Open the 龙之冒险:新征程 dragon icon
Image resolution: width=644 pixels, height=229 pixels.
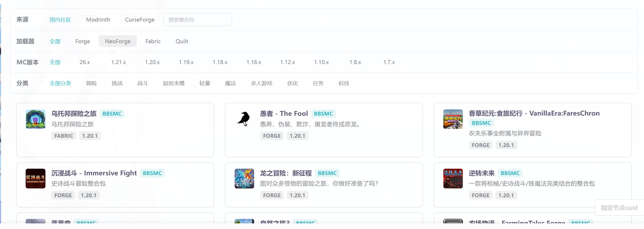(x=244, y=179)
